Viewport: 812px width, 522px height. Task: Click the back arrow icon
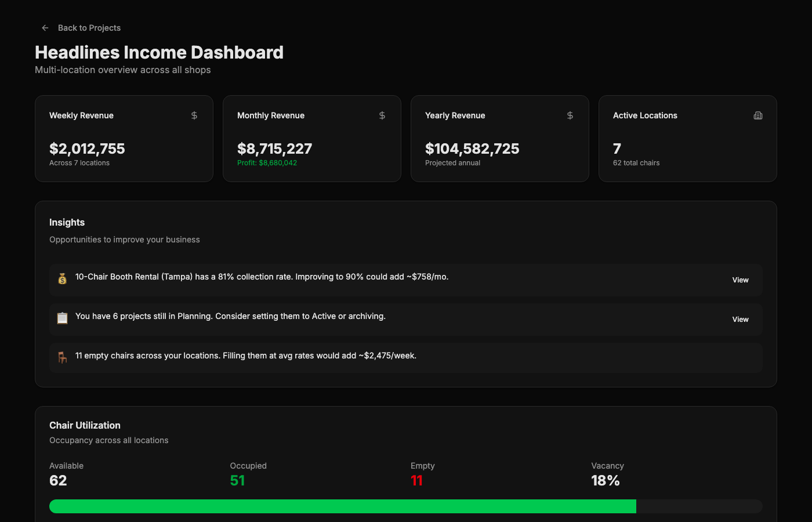coord(45,28)
